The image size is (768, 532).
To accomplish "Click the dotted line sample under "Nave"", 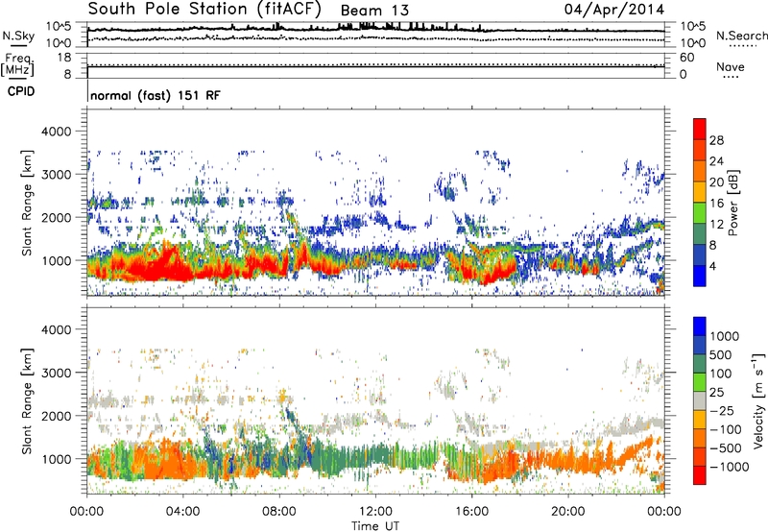I will click(731, 78).
